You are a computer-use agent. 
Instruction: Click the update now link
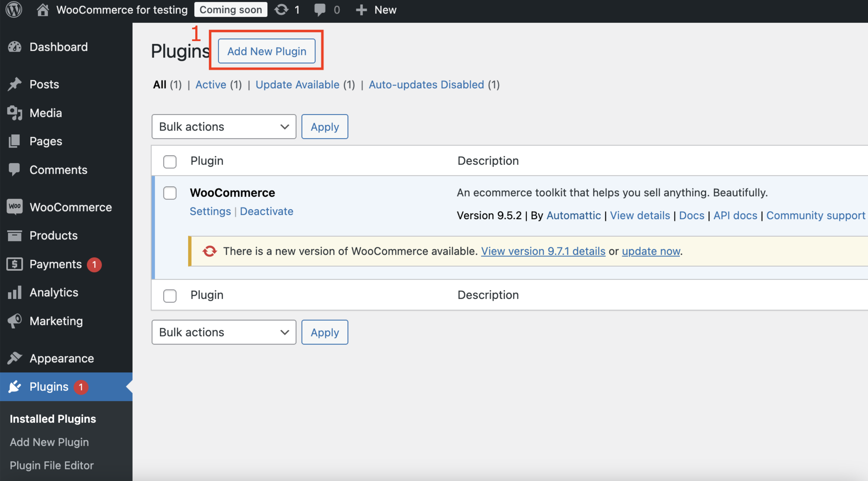click(651, 251)
